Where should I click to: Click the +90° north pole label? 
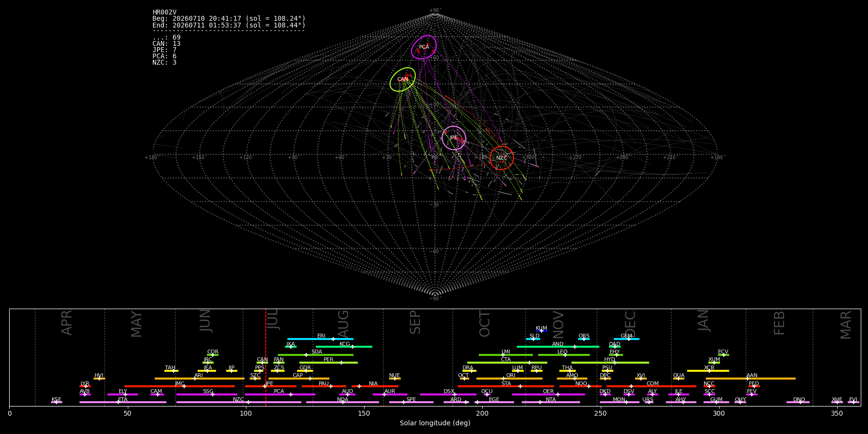coord(435,10)
